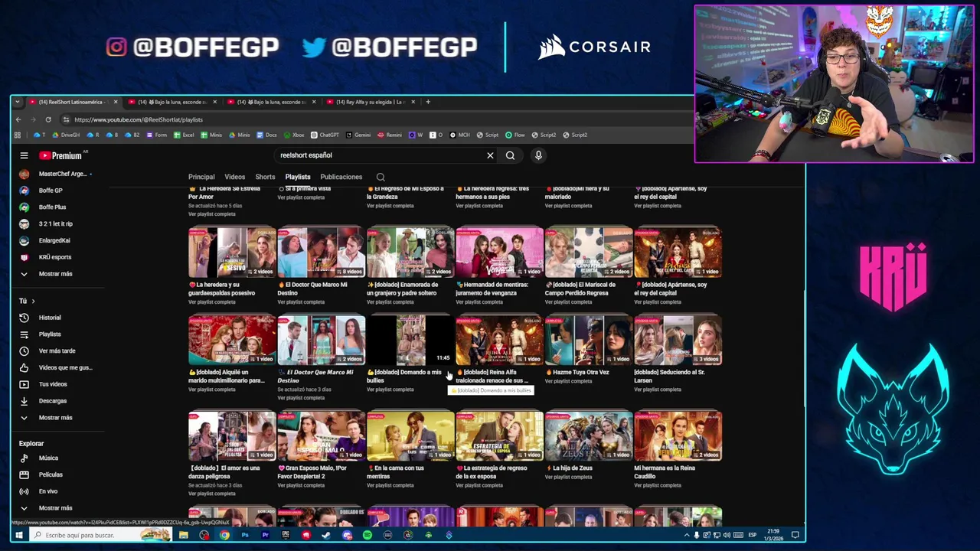
Task: Switch to the Shorts channel tab
Action: (265, 177)
